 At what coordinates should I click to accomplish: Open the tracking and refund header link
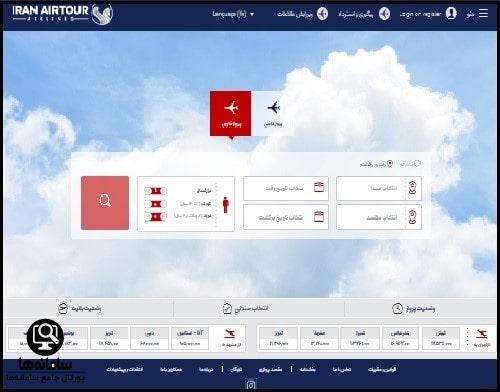pyautogui.click(x=356, y=14)
